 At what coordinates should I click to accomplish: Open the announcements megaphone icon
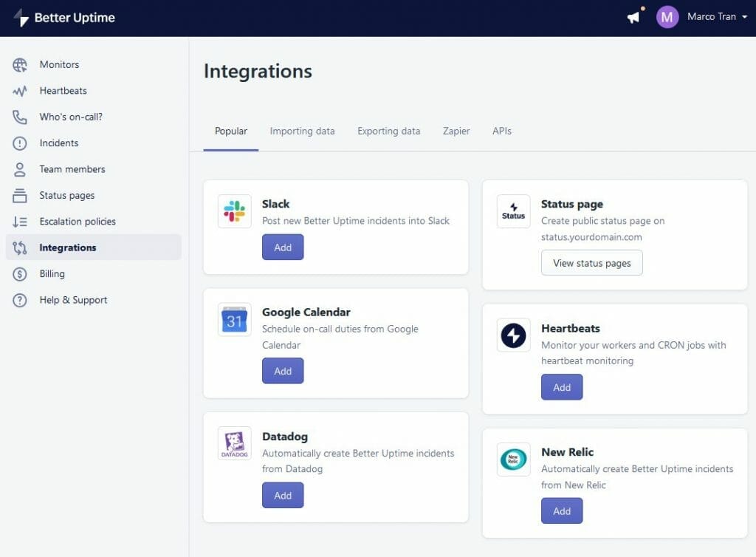coord(633,17)
